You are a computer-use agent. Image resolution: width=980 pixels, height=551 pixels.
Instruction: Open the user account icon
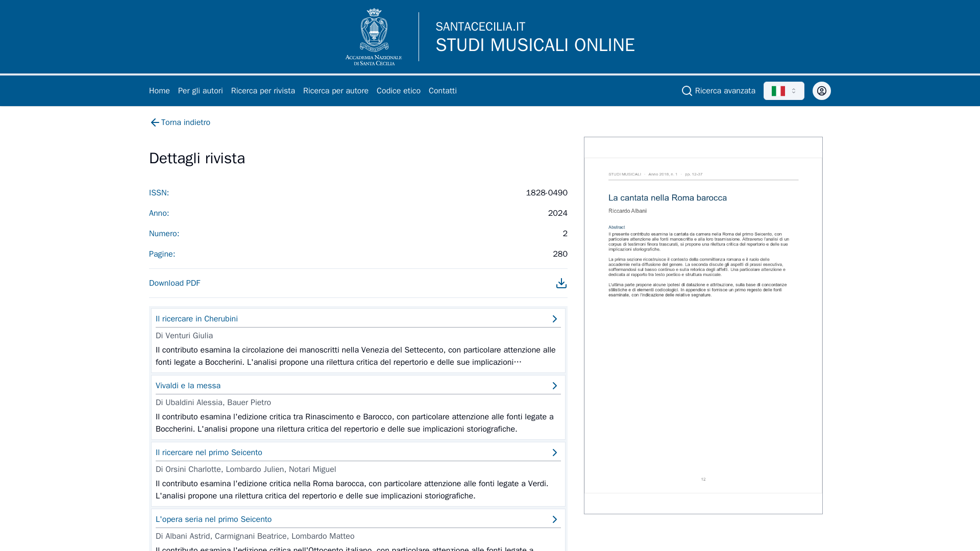click(822, 91)
